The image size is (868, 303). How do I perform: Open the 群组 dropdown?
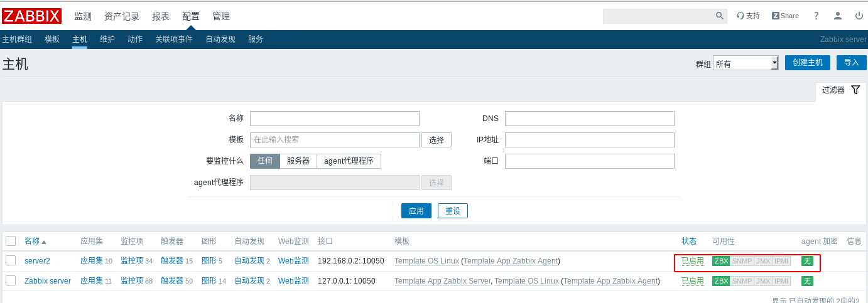point(746,63)
